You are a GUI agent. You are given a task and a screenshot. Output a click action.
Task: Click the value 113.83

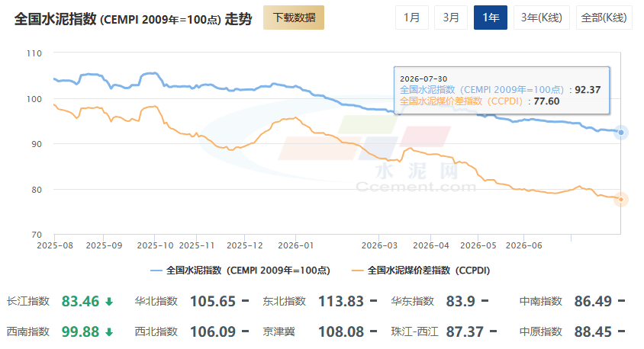tap(341, 302)
